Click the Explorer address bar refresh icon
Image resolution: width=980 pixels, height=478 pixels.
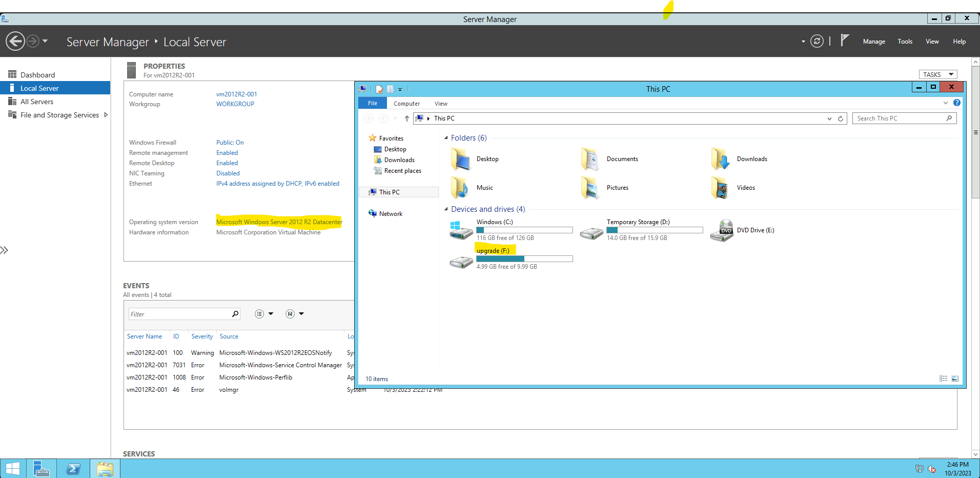pyautogui.click(x=841, y=118)
